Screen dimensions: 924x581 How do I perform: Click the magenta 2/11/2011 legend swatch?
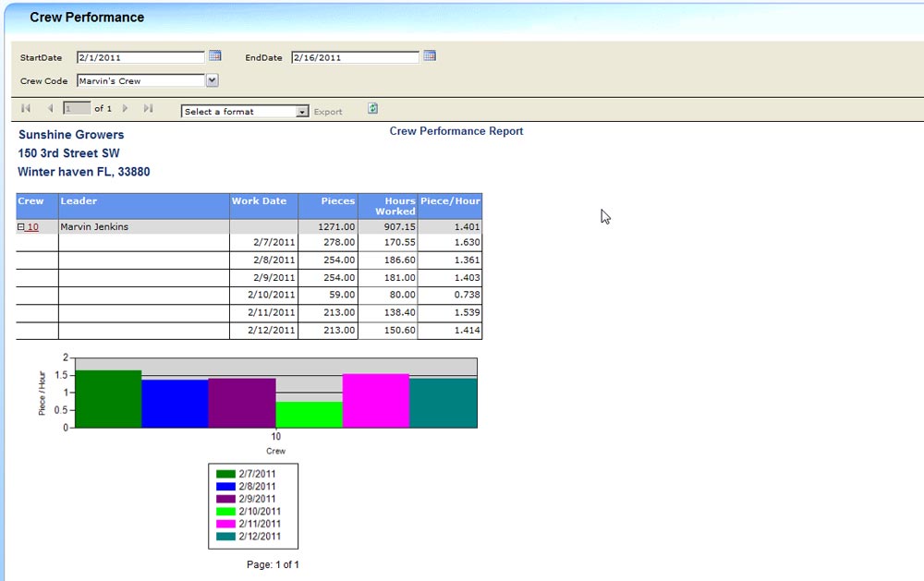click(225, 524)
